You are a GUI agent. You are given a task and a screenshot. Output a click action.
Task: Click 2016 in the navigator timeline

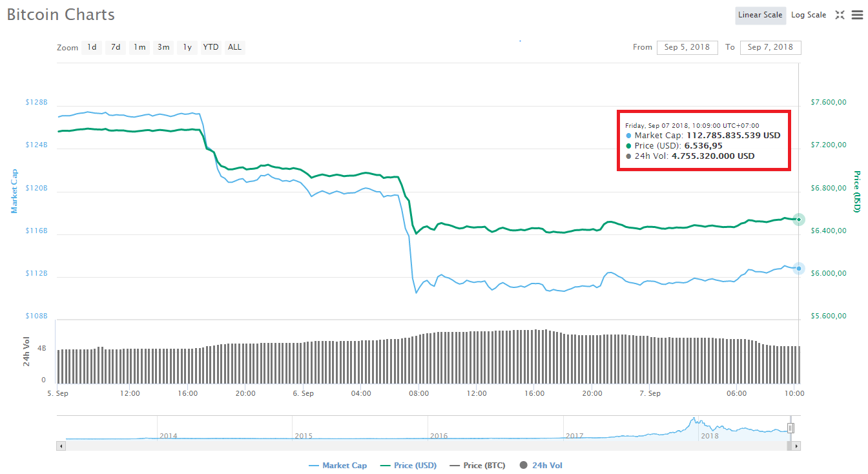[x=439, y=436]
